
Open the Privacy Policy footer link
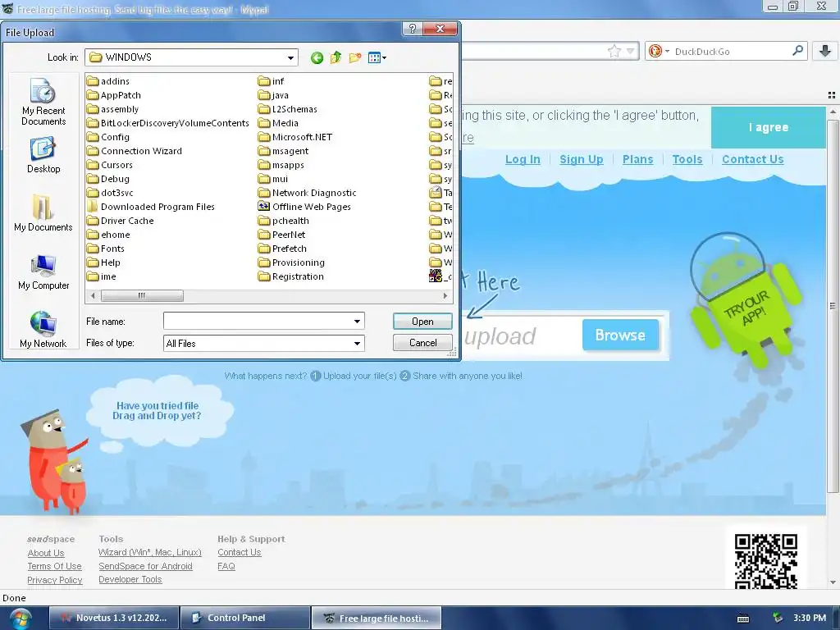[55, 580]
